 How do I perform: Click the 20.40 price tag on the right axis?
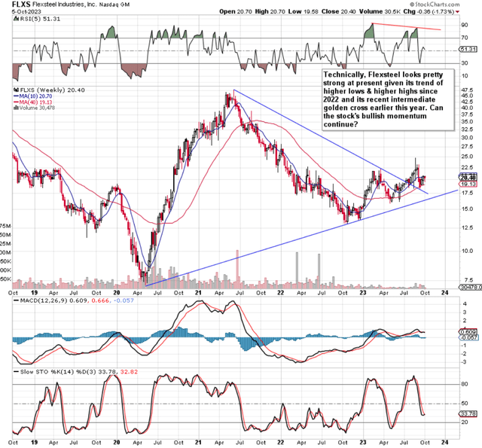468,177
